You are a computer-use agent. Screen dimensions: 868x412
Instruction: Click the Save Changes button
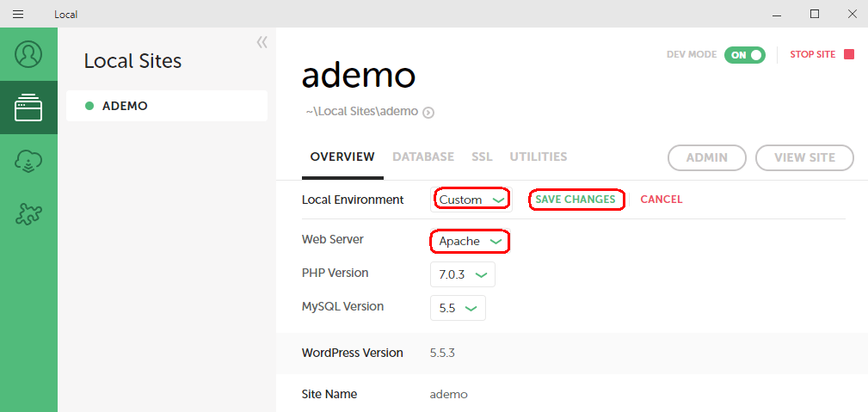coord(576,200)
